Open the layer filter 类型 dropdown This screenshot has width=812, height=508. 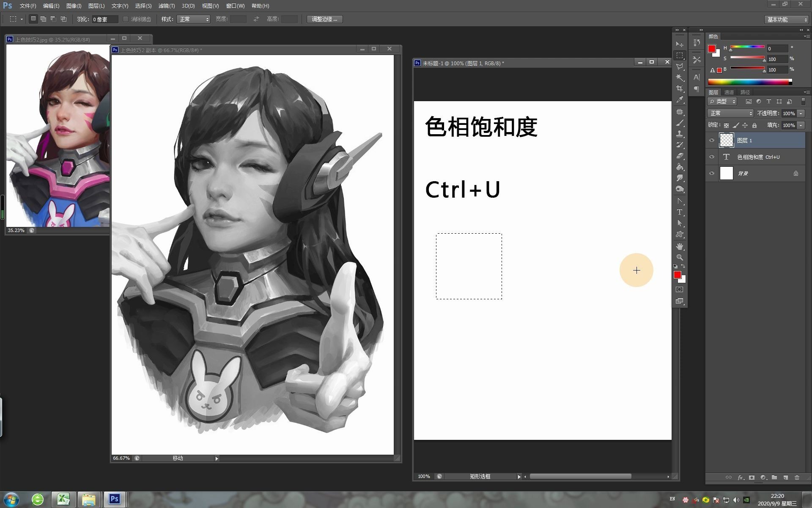click(723, 102)
